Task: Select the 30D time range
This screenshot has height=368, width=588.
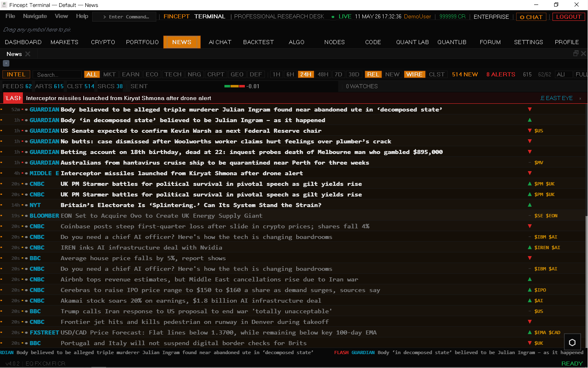Action: (354, 74)
